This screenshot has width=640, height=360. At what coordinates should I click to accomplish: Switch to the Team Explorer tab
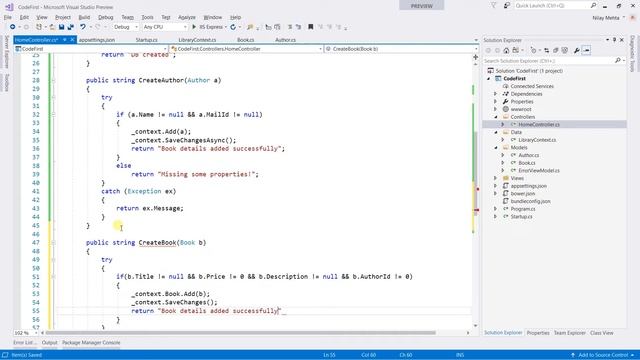coord(569,333)
